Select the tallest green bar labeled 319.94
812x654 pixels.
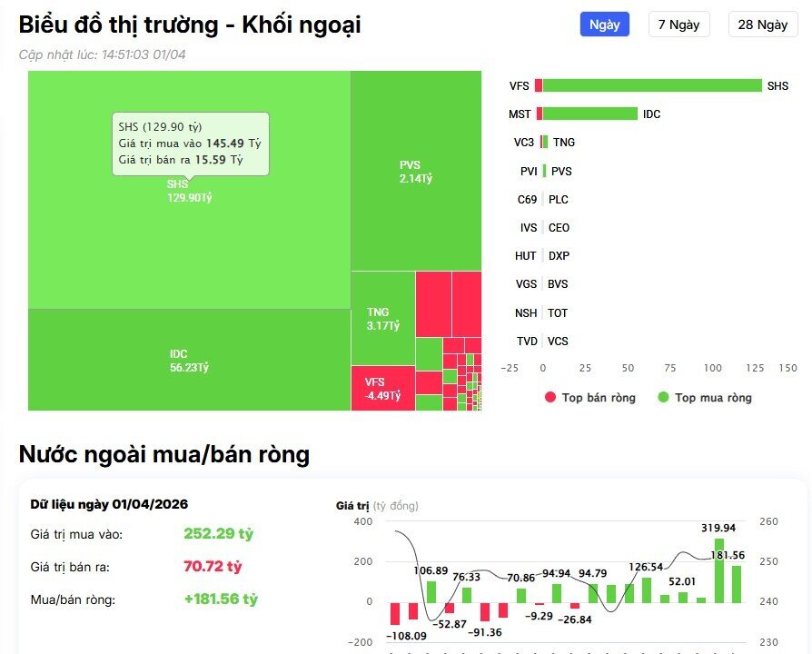719,570
